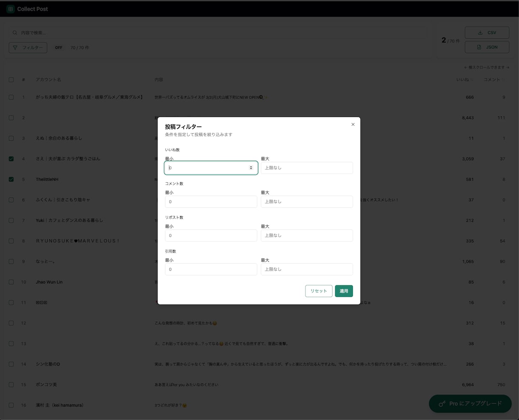Click the filter OFF badge

click(x=59, y=48)
